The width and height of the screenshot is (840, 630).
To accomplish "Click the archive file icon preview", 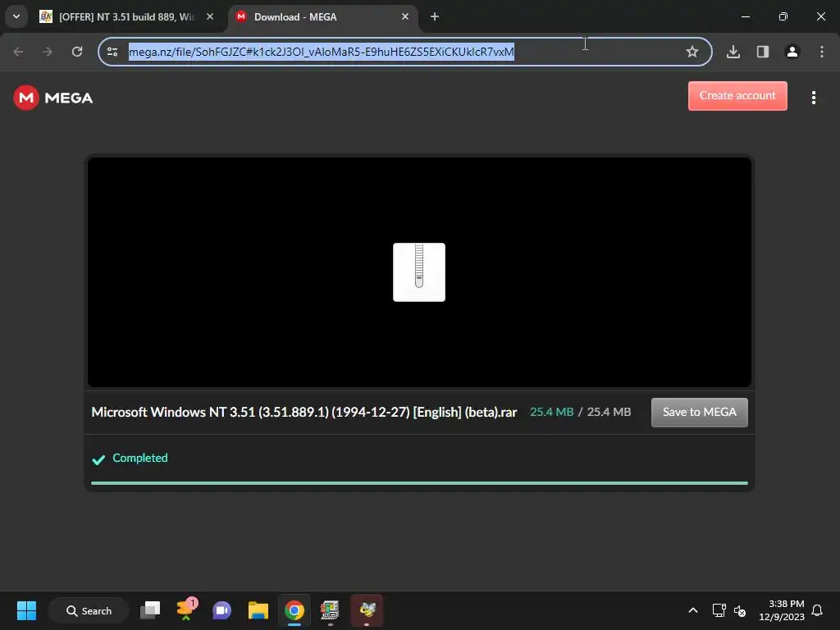I will pyautogui.click(x=419, y=272).
